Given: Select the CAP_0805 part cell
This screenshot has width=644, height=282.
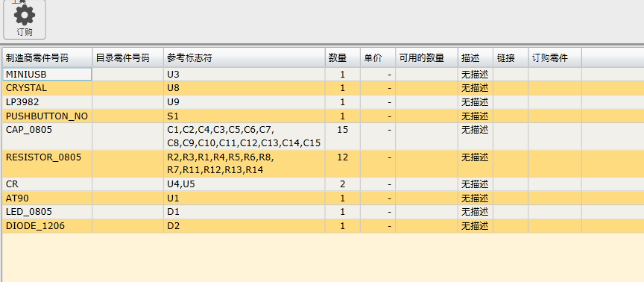Looking at the screenshot, I should [48, 137].
